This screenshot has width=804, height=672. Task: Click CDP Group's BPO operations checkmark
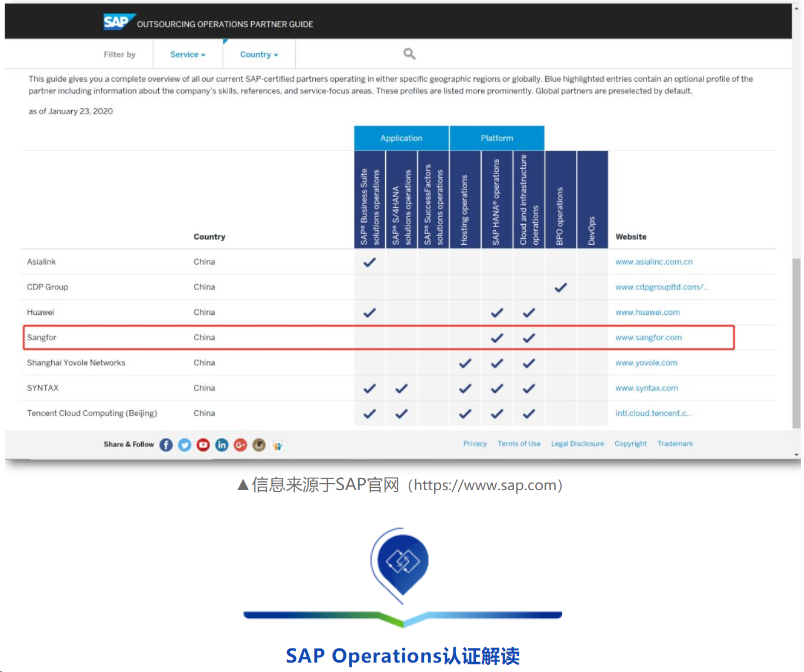tap(561, 288)
